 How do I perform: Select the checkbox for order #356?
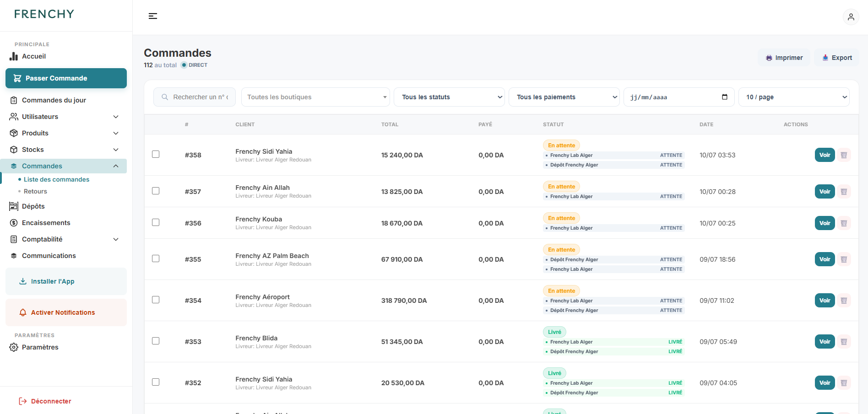[156, 222]
